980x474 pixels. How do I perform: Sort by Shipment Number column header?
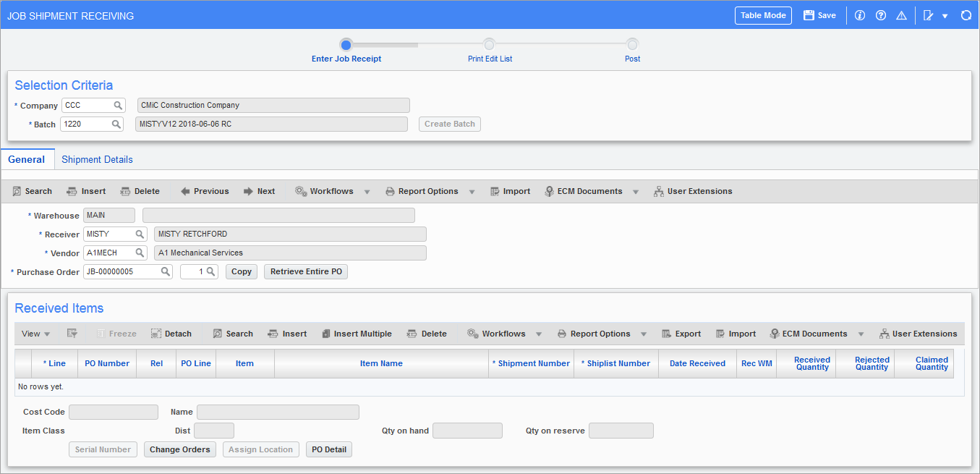click(531, 363)
